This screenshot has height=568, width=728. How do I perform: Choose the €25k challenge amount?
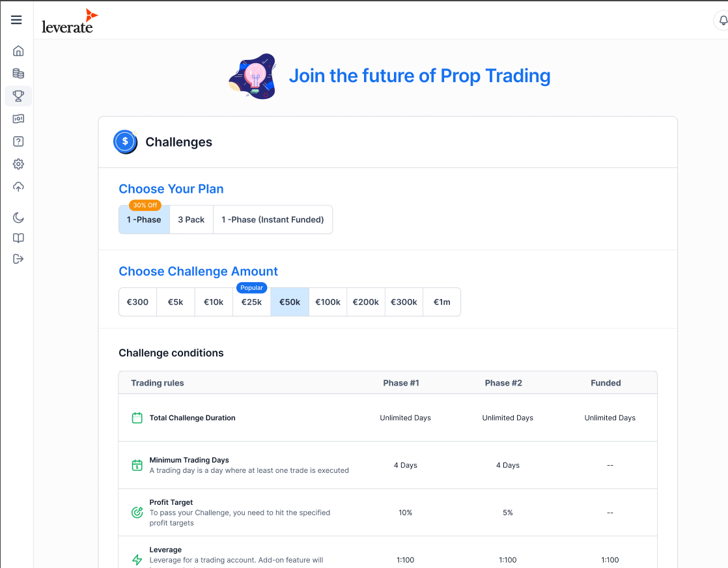251,302
